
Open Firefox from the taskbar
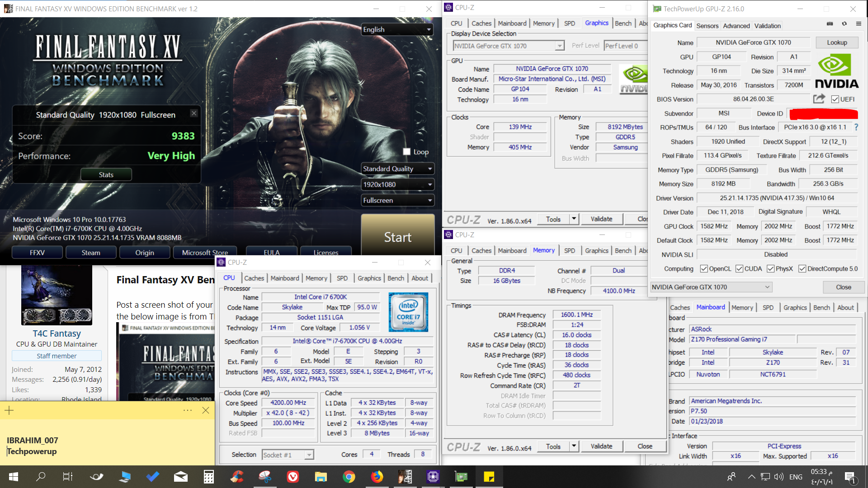[377, 477]
